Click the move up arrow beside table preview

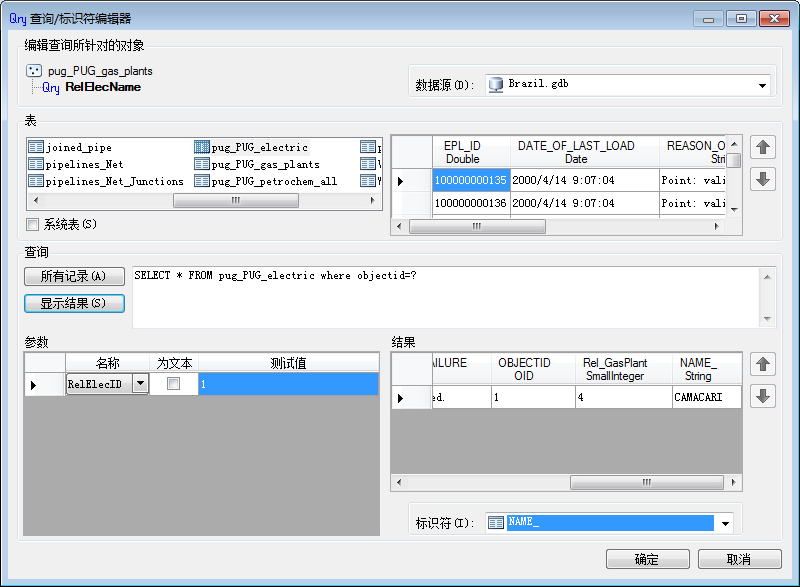(x=763, y=148)
